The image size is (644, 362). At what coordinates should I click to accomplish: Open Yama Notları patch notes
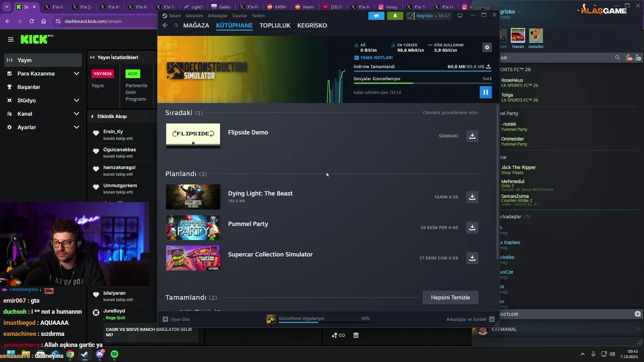(373, 57)
